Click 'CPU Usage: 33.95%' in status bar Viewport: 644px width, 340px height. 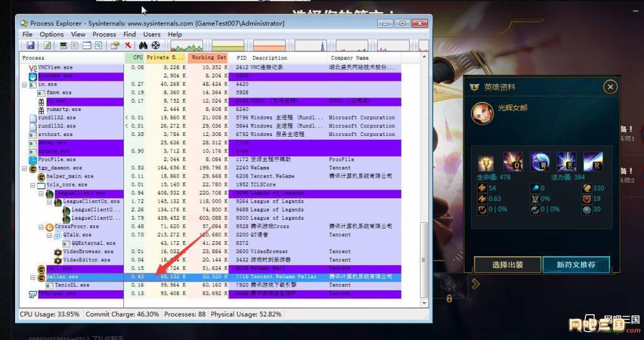50,314
